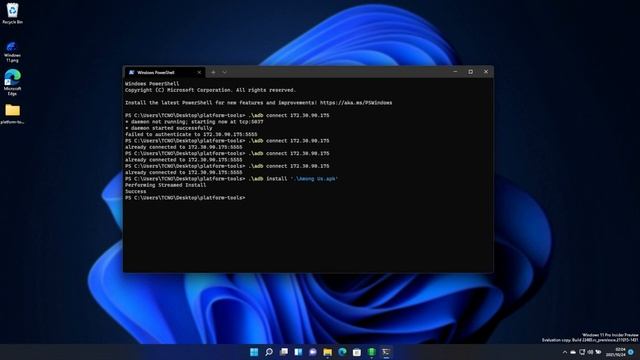Open the OneDrive cloud tray icon
The height and width of the screenshot is (360, 640).
point(573,352)
